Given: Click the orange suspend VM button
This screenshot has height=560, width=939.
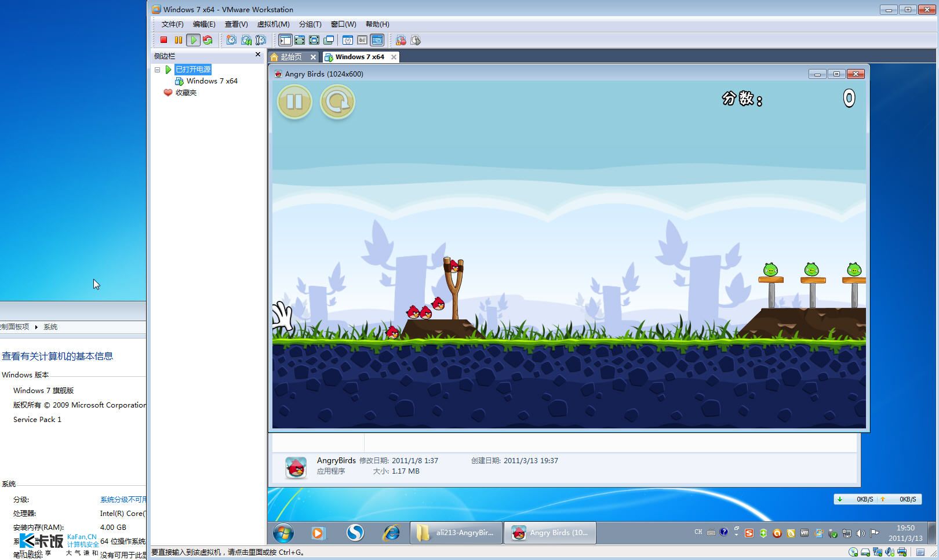Looking at the screenshot, I should (x=179, y=40).
